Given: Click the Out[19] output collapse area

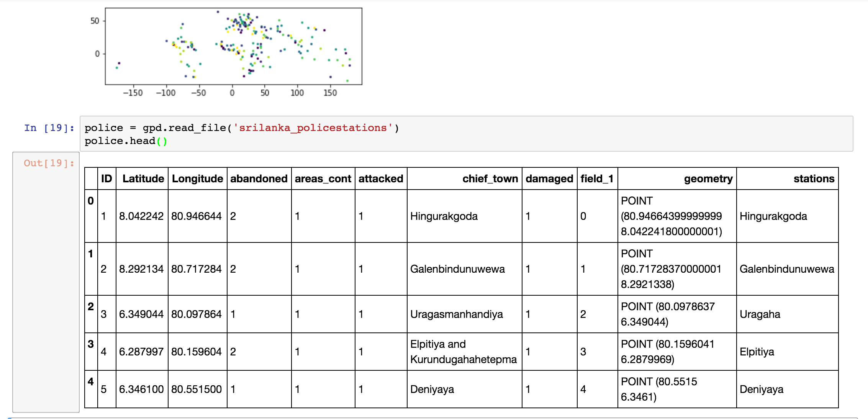Looking at the screenshot, I should 46,282.
